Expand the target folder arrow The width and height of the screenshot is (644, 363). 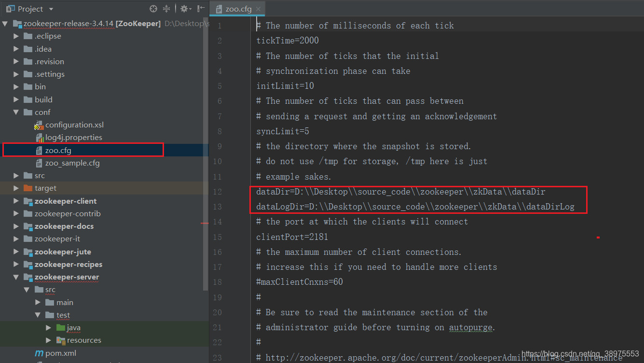tap(16, 188)
